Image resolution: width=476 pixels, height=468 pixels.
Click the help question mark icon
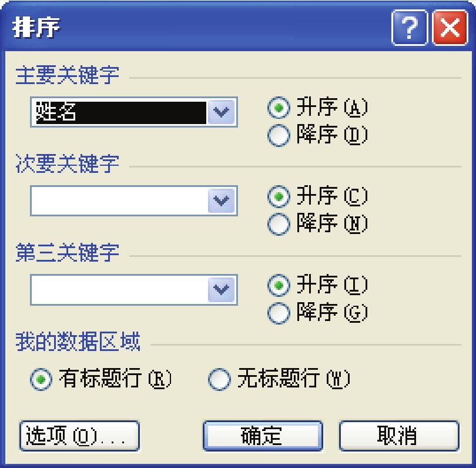(x=410, y=27)
